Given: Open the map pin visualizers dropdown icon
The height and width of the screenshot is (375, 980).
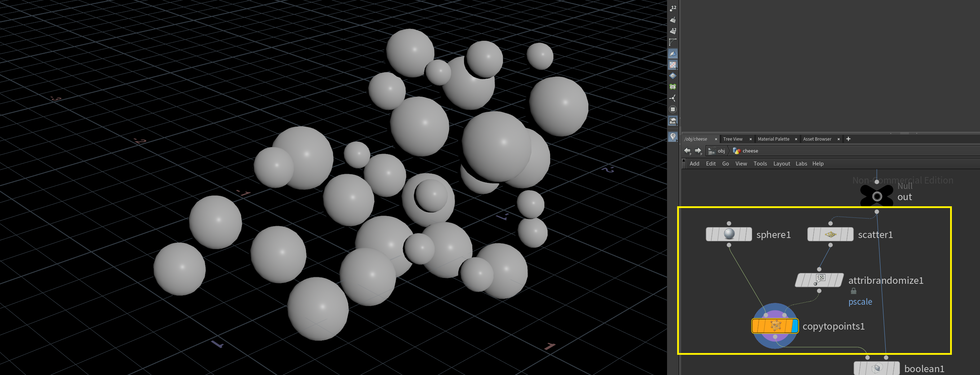Looking at the screenshot, I should pyautogui.click(x=672, y=137).
